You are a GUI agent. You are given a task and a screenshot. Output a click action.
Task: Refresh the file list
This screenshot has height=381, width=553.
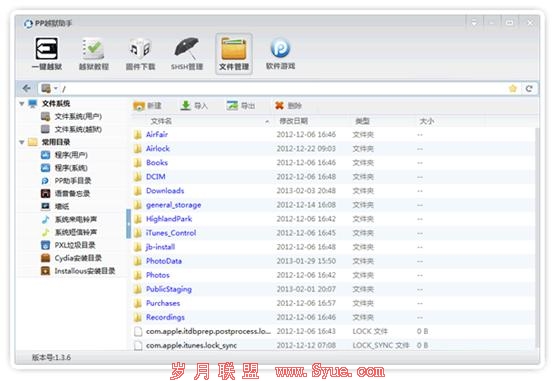[x=529, y=89]
